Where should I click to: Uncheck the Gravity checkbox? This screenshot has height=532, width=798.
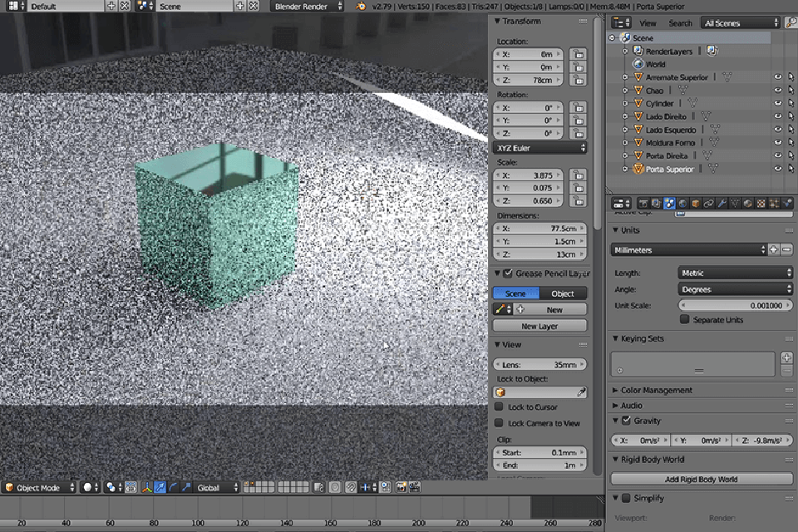coord(626,421)
